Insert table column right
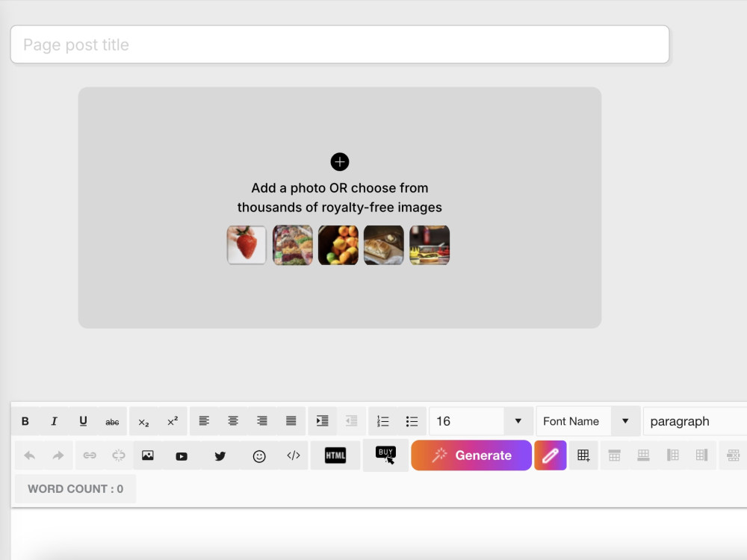The image size is (747, 560). tap(701, 455)
